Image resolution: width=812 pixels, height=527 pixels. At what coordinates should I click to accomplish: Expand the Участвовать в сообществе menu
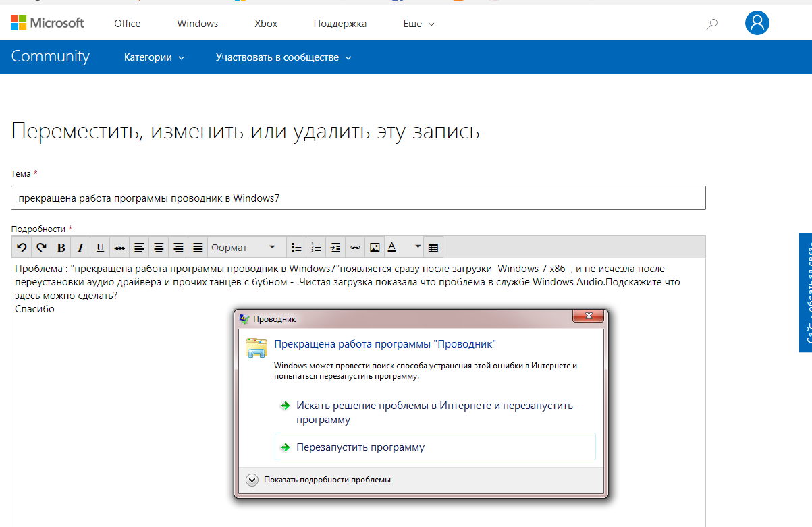point(283,57)
